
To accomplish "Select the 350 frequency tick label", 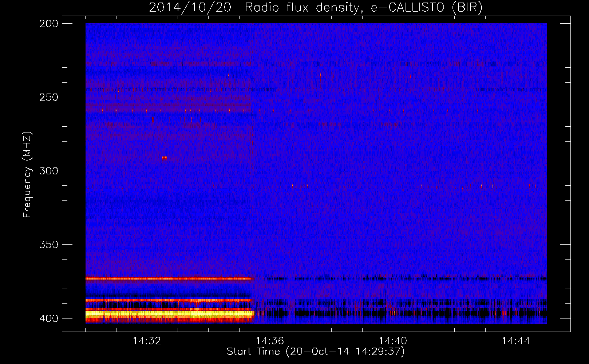I will click(x=49, y=245).
